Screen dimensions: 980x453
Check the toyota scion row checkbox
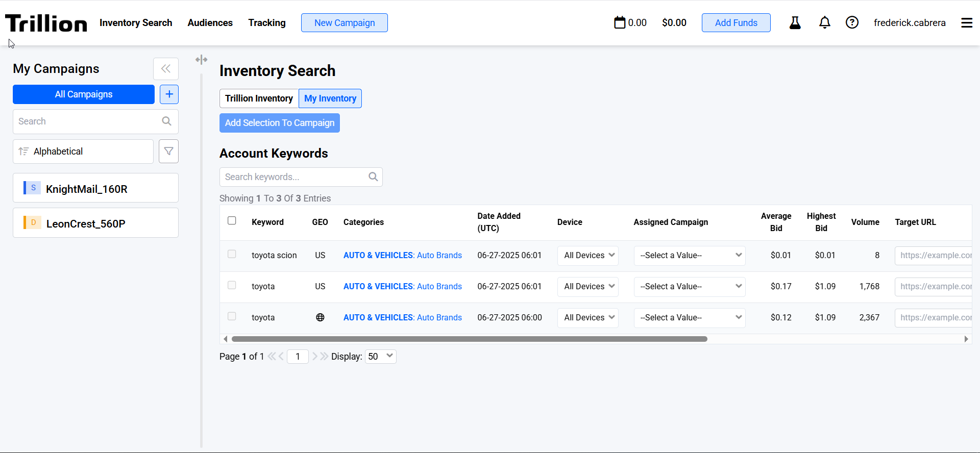[x=232, y=254]
